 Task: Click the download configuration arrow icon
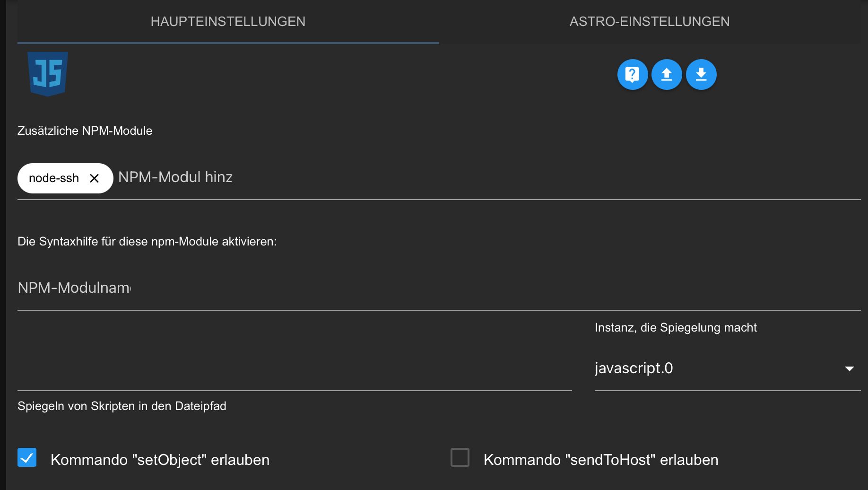click(701, 75)
